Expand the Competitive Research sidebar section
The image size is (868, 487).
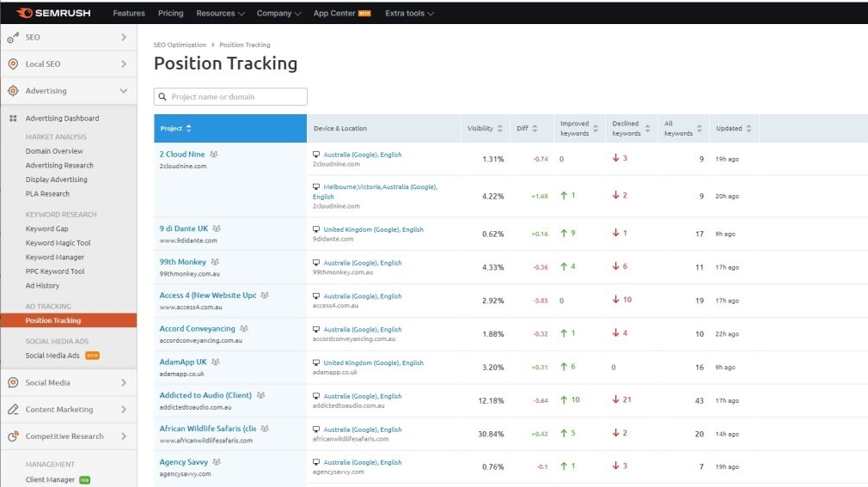click(x=124, y=436)
